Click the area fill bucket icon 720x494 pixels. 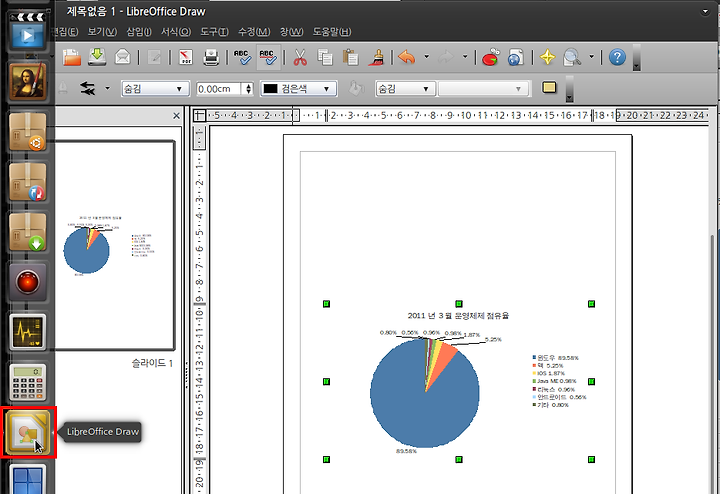tap(356, 88)
